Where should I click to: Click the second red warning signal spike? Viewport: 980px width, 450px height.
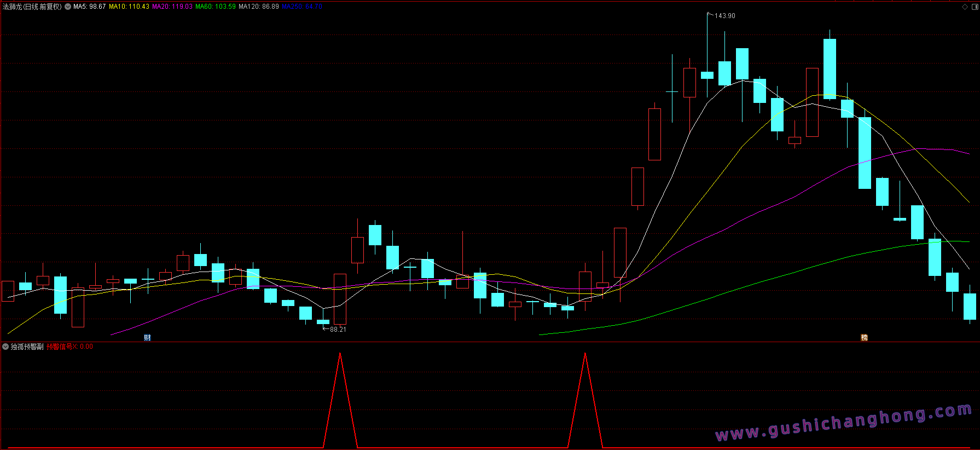point(585,400)
